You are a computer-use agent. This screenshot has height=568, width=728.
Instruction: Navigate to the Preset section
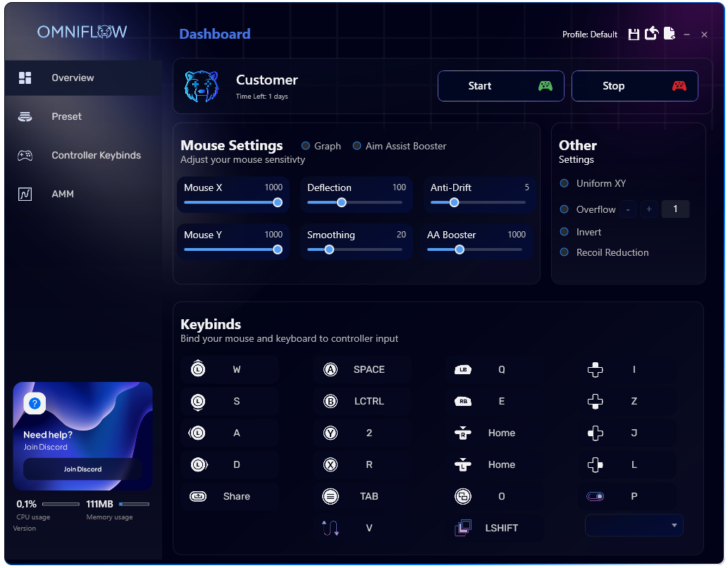tap(66, 116)
